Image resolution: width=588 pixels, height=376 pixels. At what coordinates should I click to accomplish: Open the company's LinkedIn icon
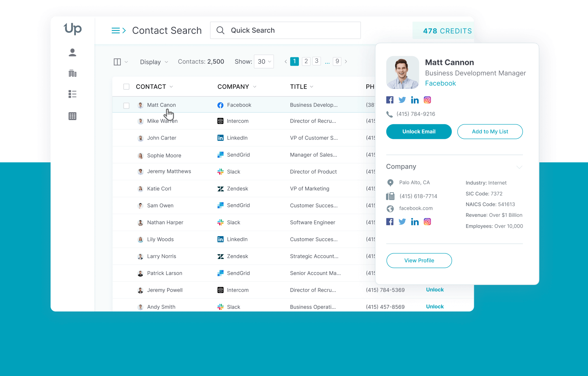414,222
